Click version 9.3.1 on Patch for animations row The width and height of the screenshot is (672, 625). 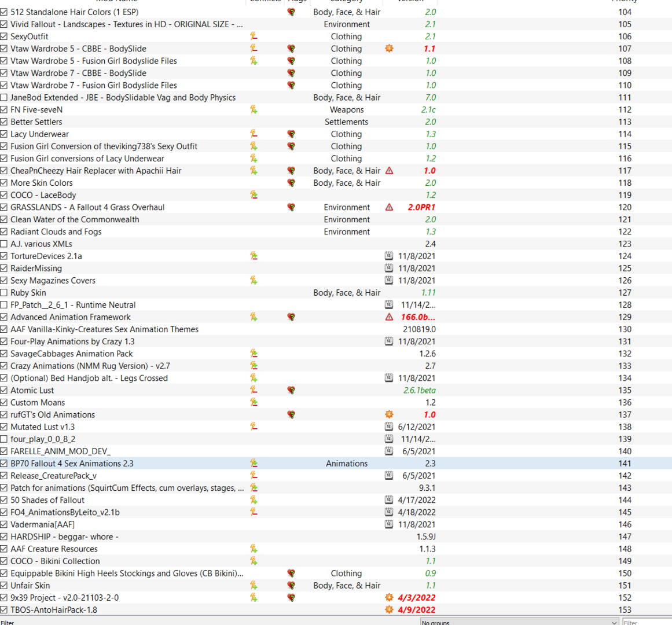427,488
